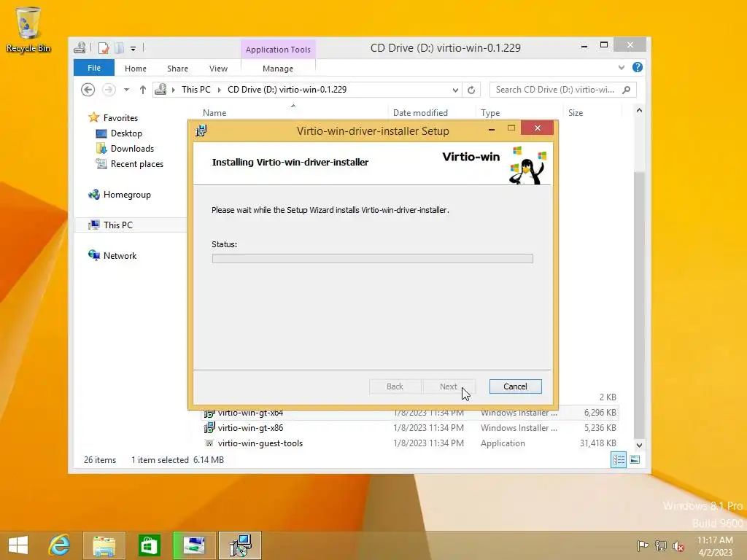Switch to the Share ribbon tab
This screenshot has width=747, height=560.
[x=178, y=69]
